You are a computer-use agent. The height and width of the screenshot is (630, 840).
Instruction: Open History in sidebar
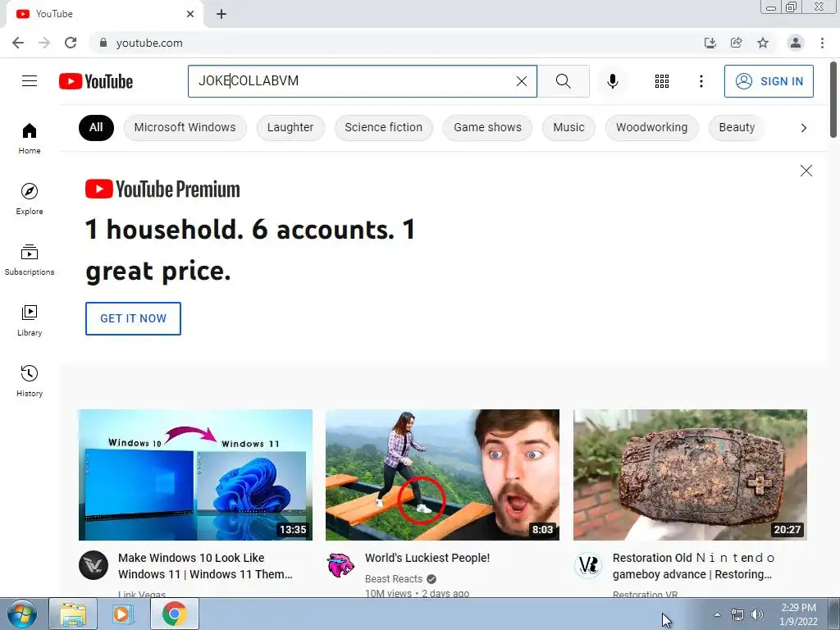tap(30, 381)
